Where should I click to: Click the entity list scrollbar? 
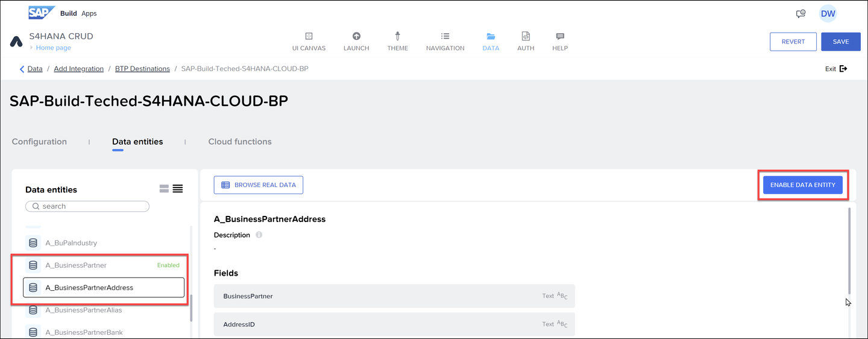[x=191, y=308]
